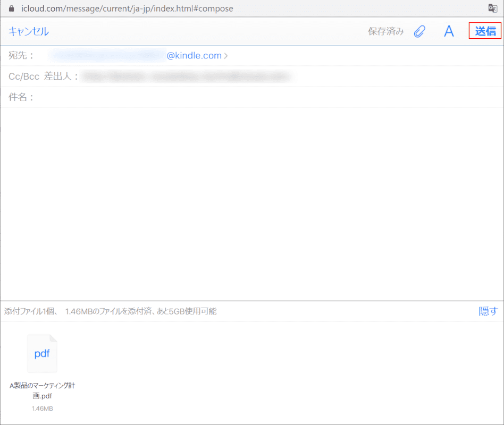Screen dimensions: 504x425
Task: Click the 保存済み saved status text
Action: pyautogui.click(x=386, y=31)
